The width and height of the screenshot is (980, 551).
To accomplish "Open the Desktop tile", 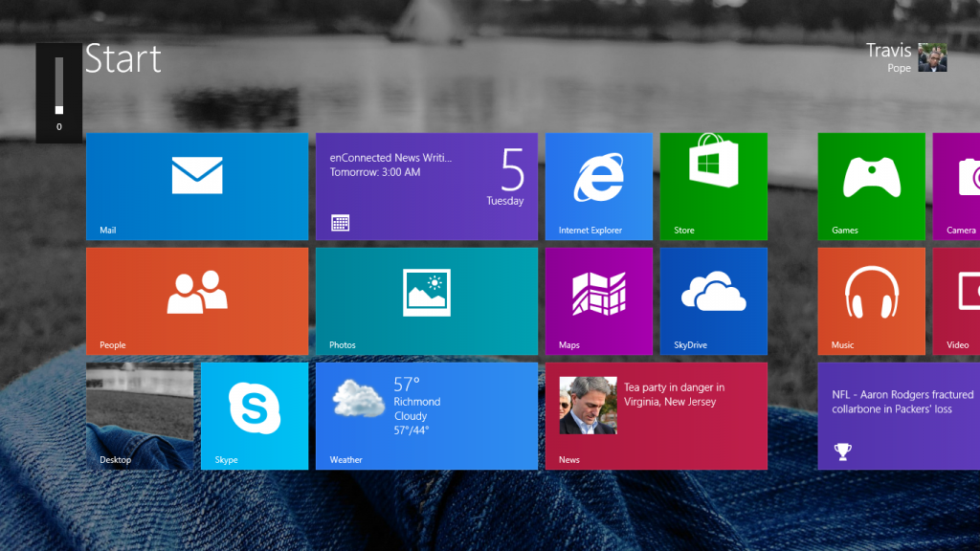I will pyautogui.click(x=139, y=416).
